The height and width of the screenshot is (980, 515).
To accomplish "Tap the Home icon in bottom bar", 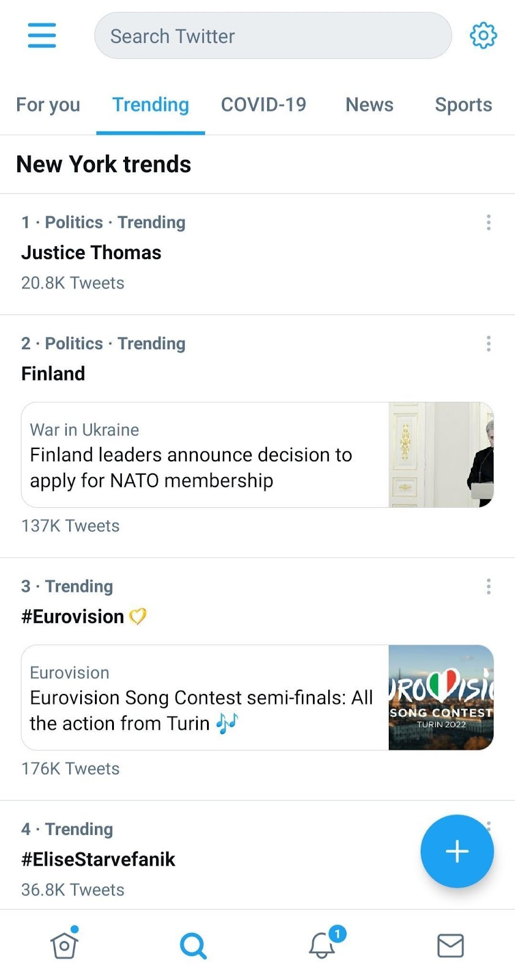I will point(64,945).
